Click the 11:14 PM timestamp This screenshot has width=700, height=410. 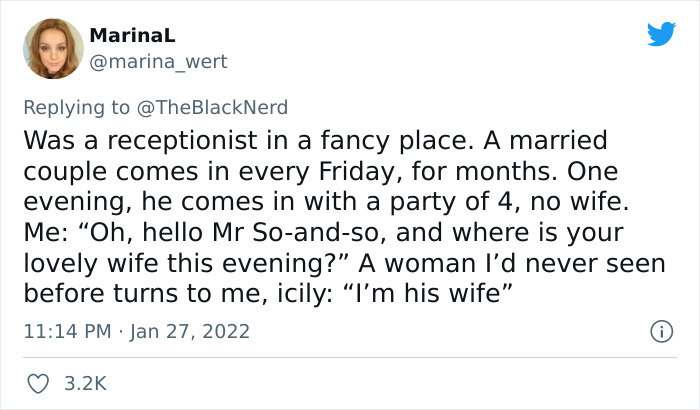point(65,330)
